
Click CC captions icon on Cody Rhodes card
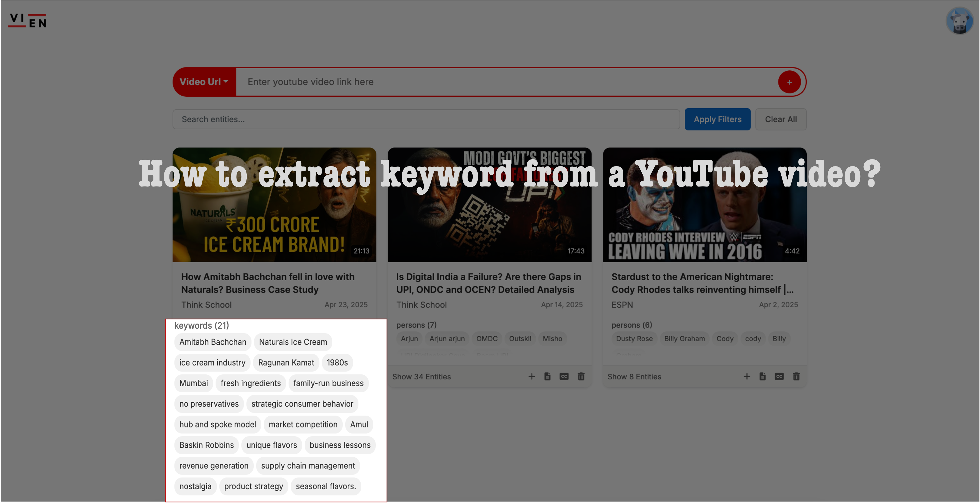tap(779, 376)
